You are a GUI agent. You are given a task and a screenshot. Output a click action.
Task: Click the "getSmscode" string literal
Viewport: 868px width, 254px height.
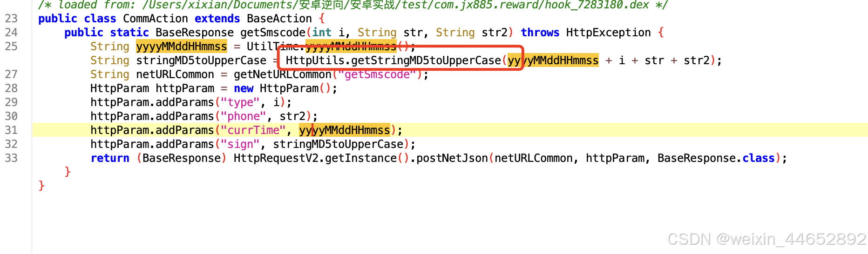click(377, 74)
